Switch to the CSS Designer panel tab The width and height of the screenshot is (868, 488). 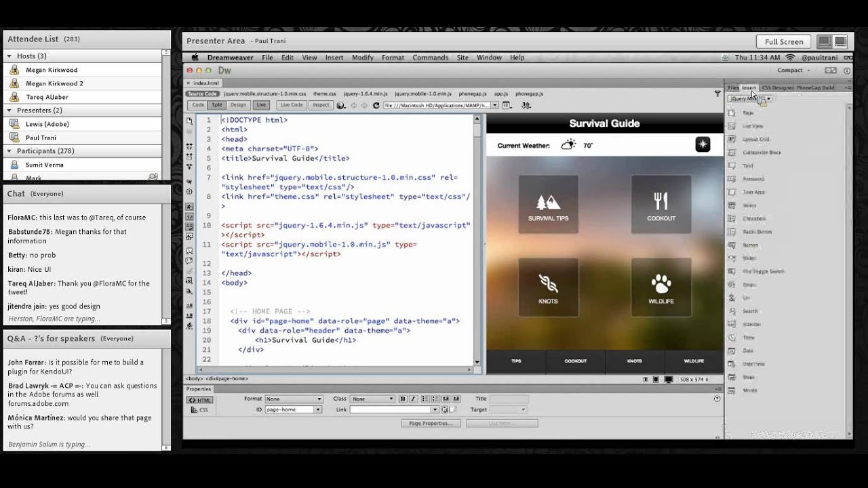tap(777, 87)
